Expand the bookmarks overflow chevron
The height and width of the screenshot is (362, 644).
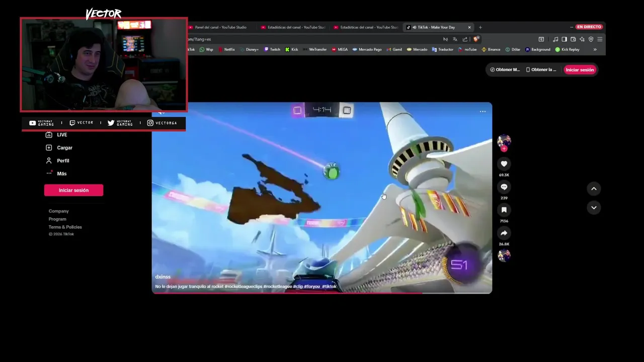[x=595, y=50]
